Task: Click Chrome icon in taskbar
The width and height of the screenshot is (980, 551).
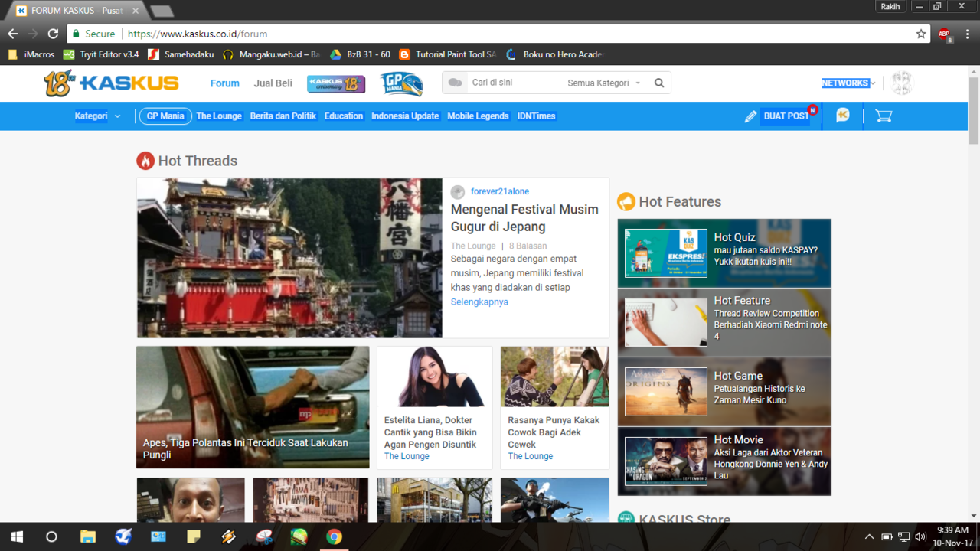Action: [334, 536]
